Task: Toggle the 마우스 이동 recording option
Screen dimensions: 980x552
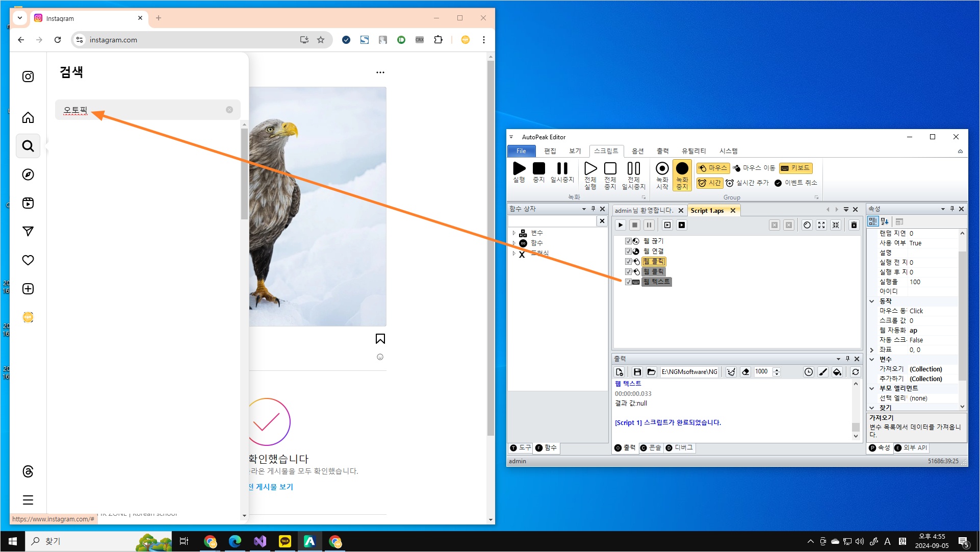Action: click(754, 168)
